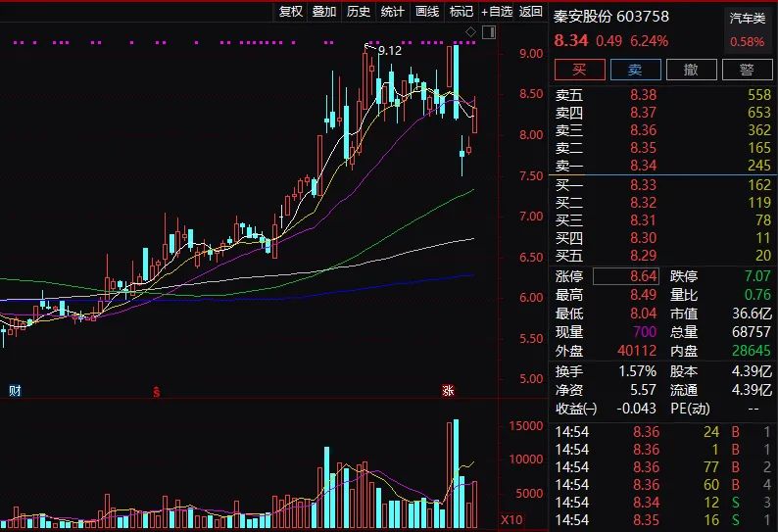Click the 6.24% change percentage
778x532 pixels.
coord(649,41)
